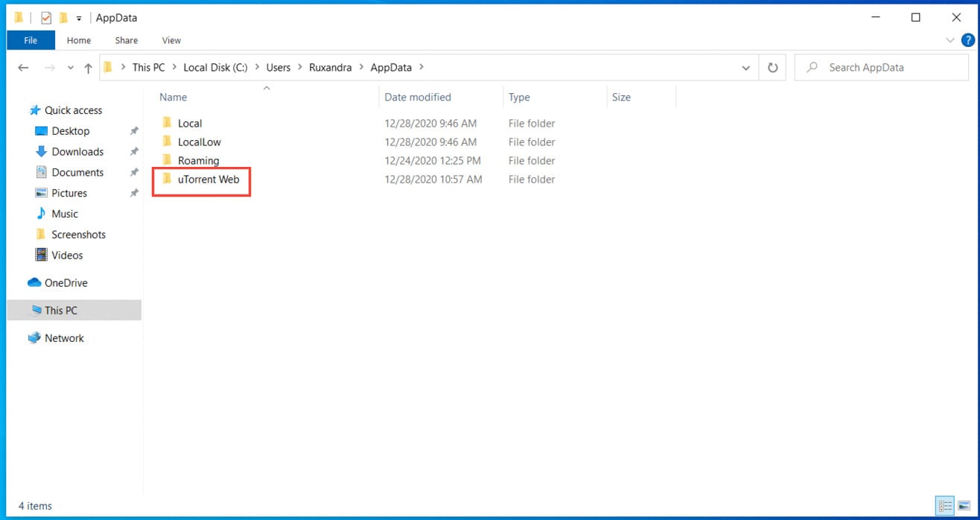Open File Explorer Help question mark
Screen dimensions: 980x520
coord(967,40)
